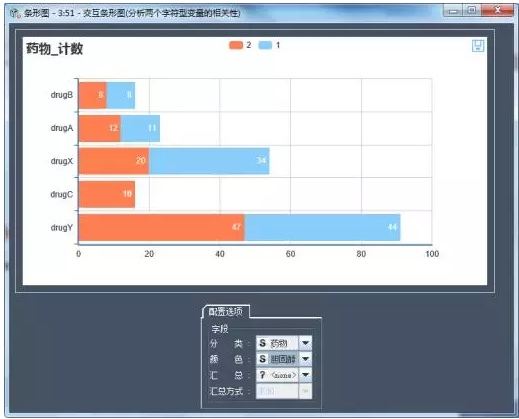
Task: Maximize the bar chart window
Action: (472, 10)
